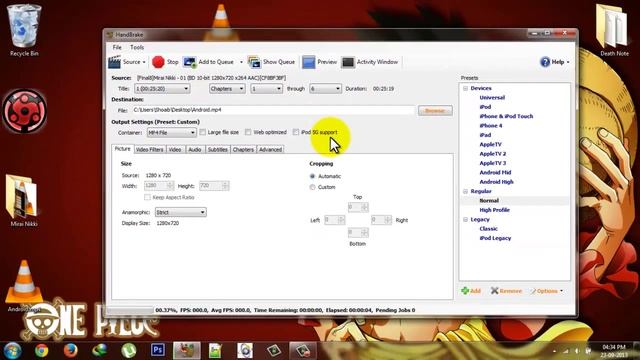Open the end chapter dropdown after through

point(325,89)
